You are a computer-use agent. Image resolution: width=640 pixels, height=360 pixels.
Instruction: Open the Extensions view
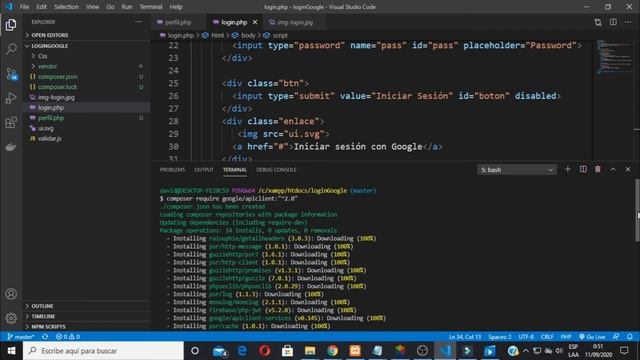click(x=11, y=122)
